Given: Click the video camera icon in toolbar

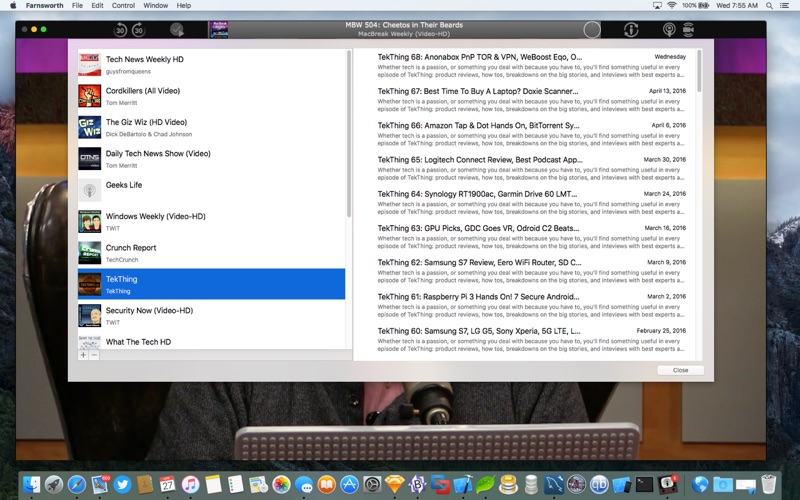Looking at the screenshot, I should tap(687, 30).
